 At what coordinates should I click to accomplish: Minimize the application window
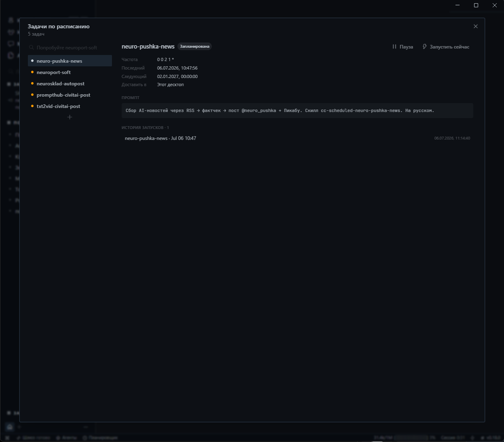tap(458, 5)
